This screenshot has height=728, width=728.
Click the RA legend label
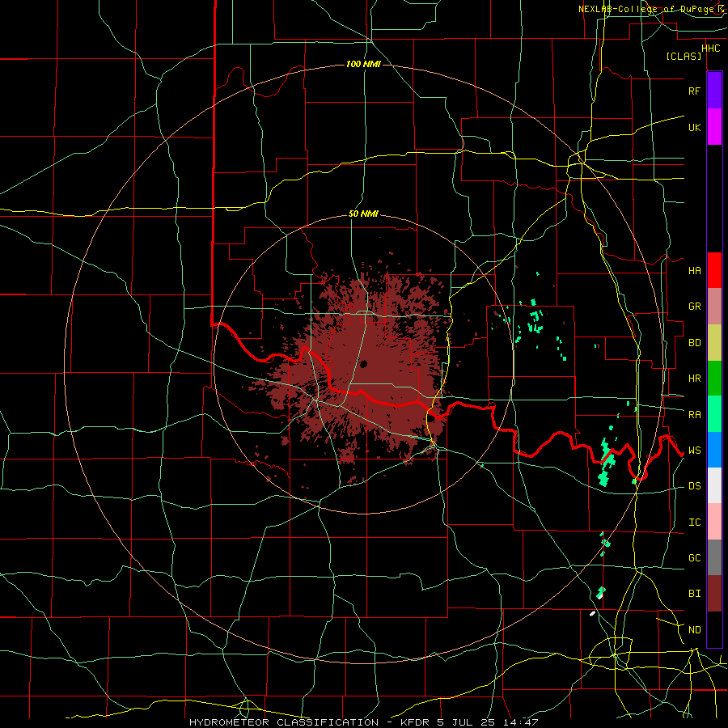click(x=694, y=414)
